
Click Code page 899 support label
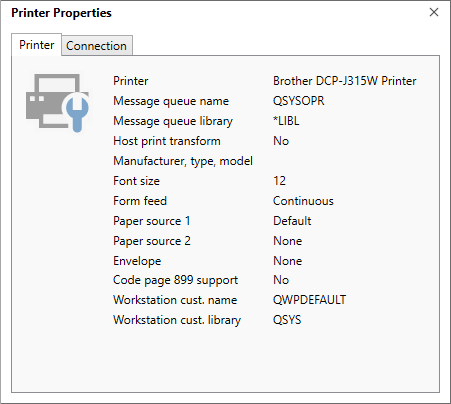pyautogui.click(x=175, y=280)
